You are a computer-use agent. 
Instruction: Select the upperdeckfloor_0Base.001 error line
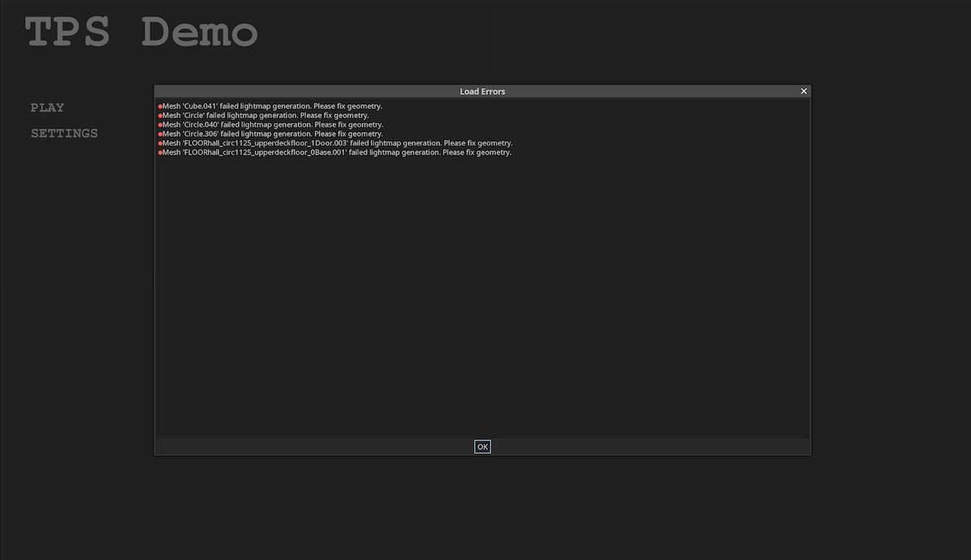pyautogui.click(x=334, y=152)
